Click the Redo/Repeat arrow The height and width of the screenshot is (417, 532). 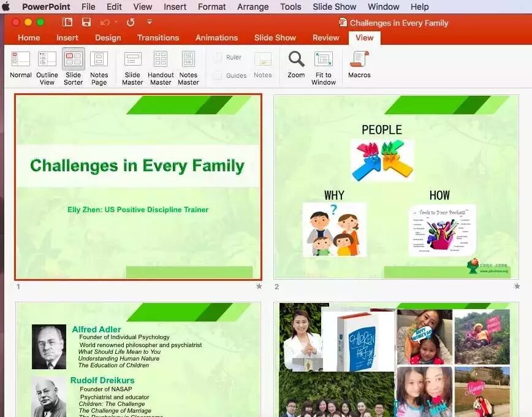[x=131, y=23]
